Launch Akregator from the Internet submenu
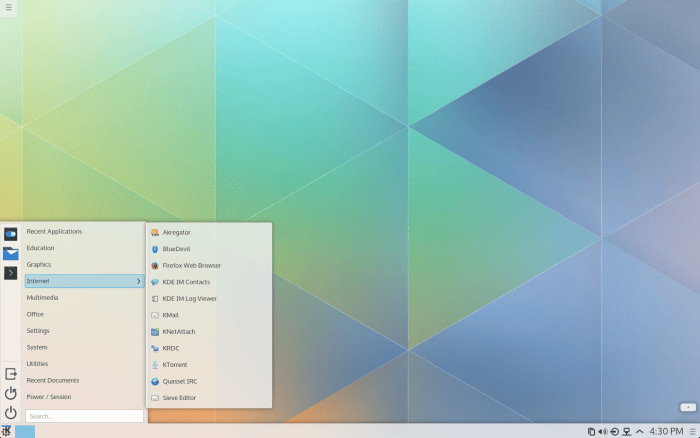 [x=176, y=232]
